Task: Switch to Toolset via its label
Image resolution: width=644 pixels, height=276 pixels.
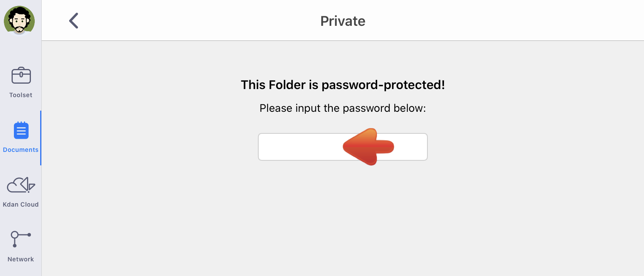Action: click(x=21, y=95)
